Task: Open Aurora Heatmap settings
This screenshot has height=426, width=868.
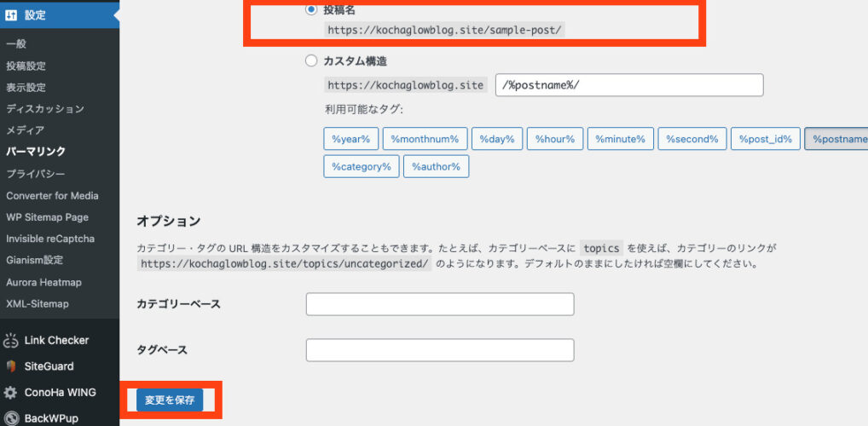Action: 44,283
